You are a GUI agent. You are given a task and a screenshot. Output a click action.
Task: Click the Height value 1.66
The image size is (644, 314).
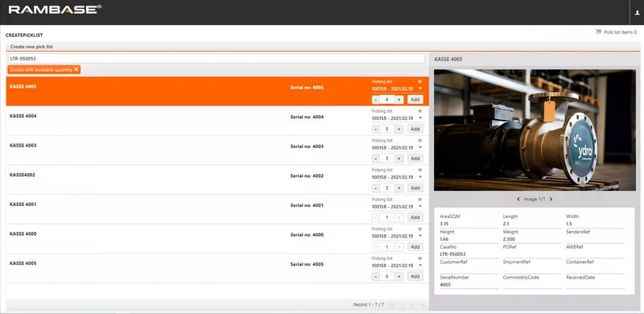[x=444, y=239]
